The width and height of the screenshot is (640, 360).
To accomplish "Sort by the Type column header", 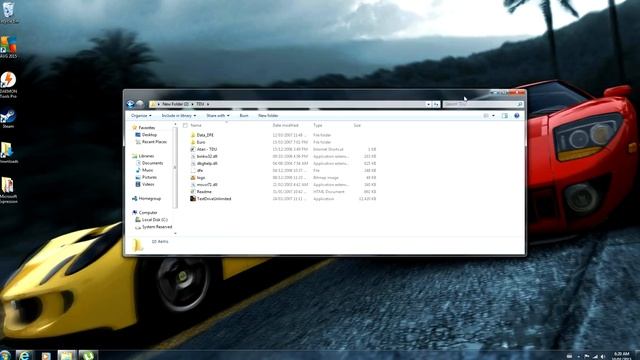I will tap(318, 125).
